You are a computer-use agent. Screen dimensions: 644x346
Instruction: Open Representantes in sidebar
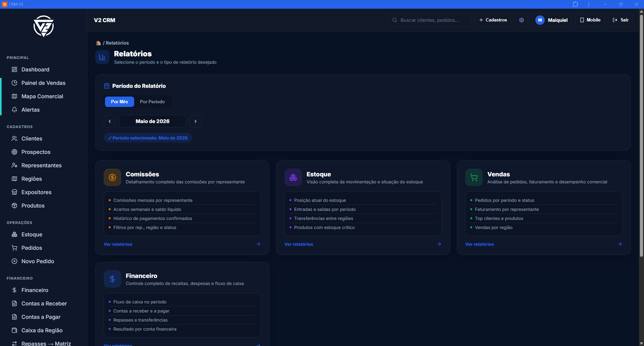[42, 165]
